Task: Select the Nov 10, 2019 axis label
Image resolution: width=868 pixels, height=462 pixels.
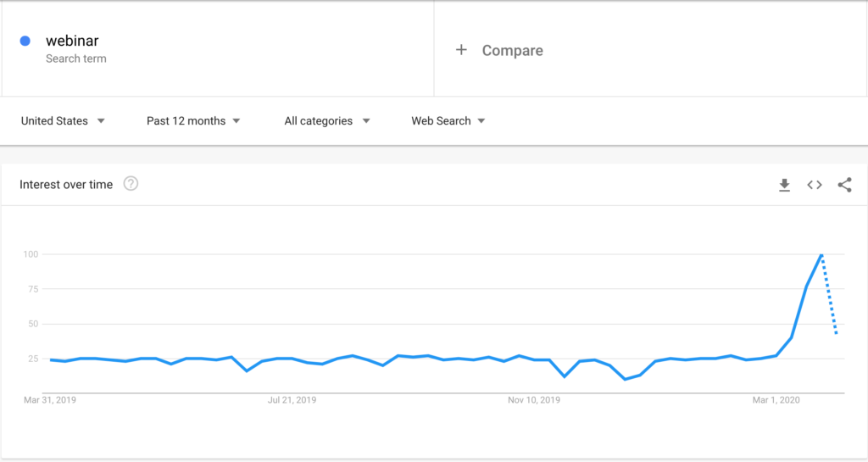Action: click(534, 400)
